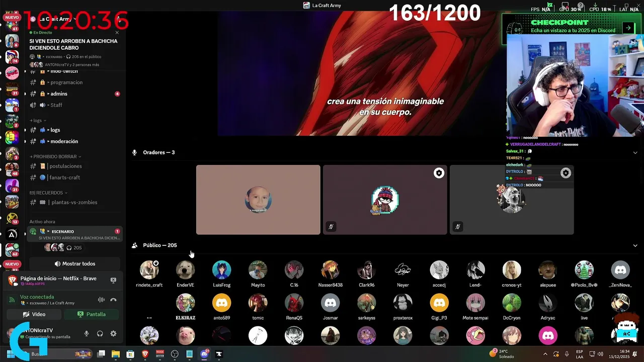Collapse the Oradores speakers section

pyautogui.click(x=635, y=152)
